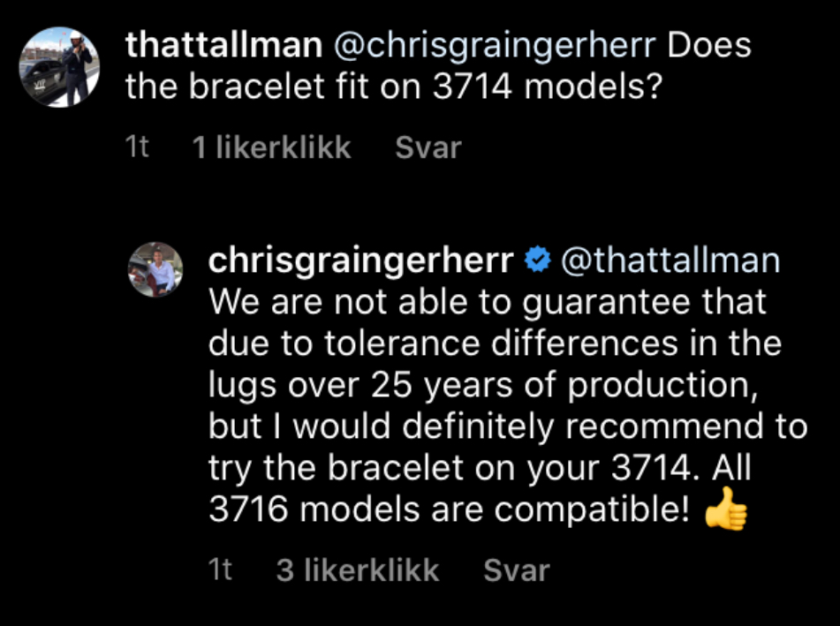Image resolution: width=840 pixels, height=626 pixels.
Task: Click the blue verified badge beside chrisgraingerherr
Action: tap(538, 261)
